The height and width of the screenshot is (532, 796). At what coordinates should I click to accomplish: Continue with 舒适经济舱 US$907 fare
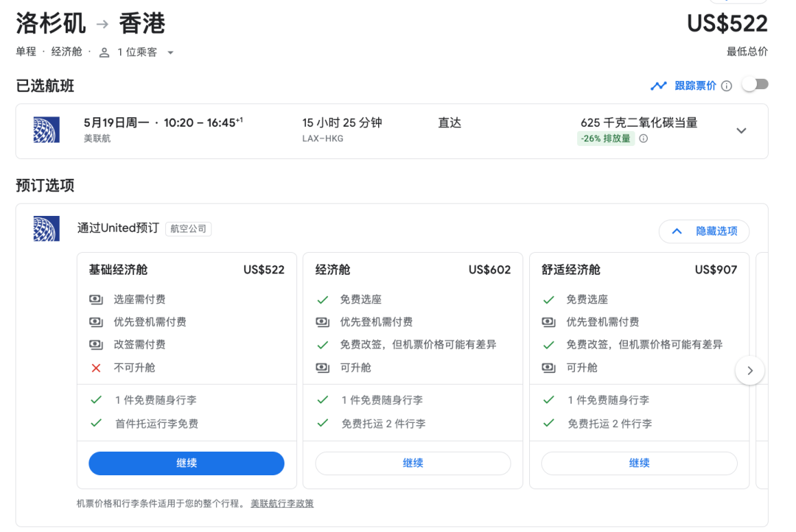point(639,463)
